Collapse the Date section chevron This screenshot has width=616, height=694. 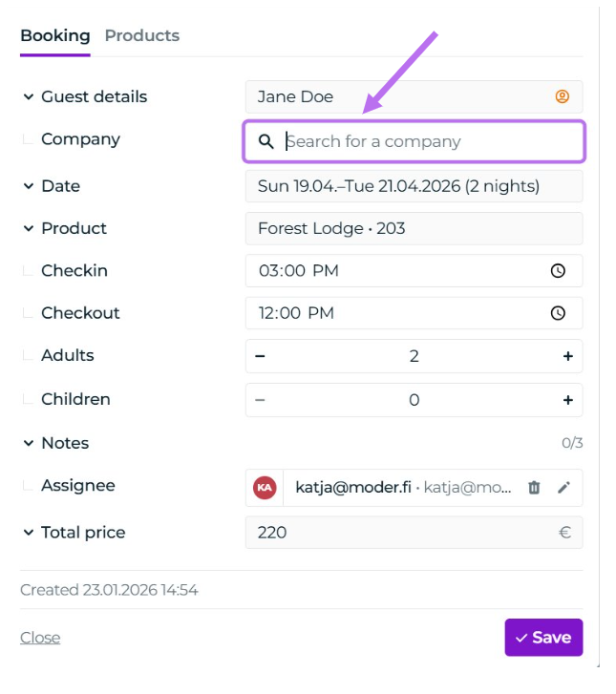coord(29,186)
